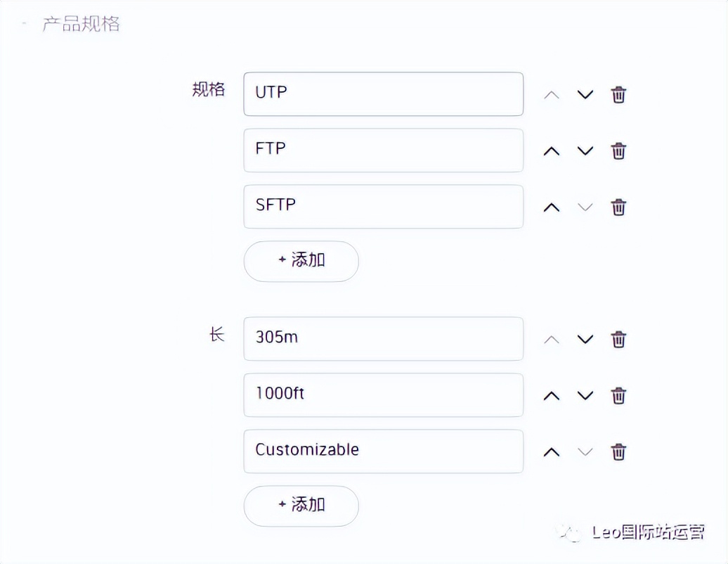Move the FTP row up
This screenshot has width=728, height=564.
click(x=551, y=150)
